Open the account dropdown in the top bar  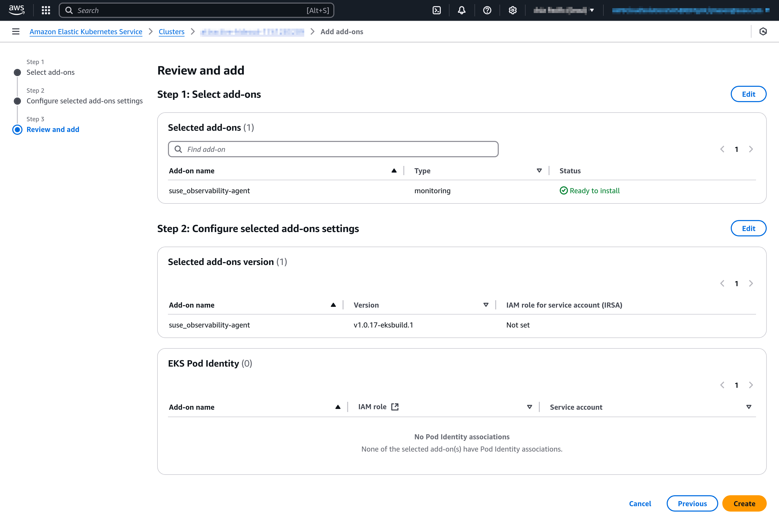564,10
